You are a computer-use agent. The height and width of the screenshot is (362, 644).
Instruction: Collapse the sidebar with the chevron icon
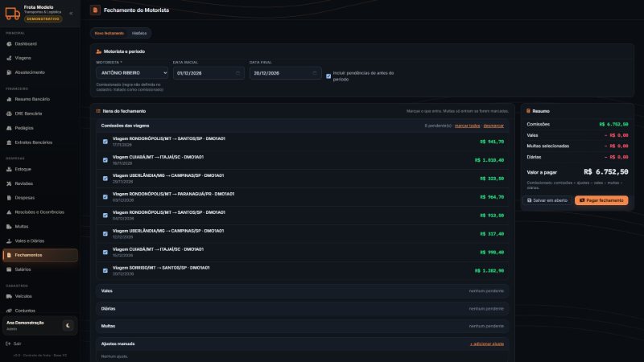(71, 14)
